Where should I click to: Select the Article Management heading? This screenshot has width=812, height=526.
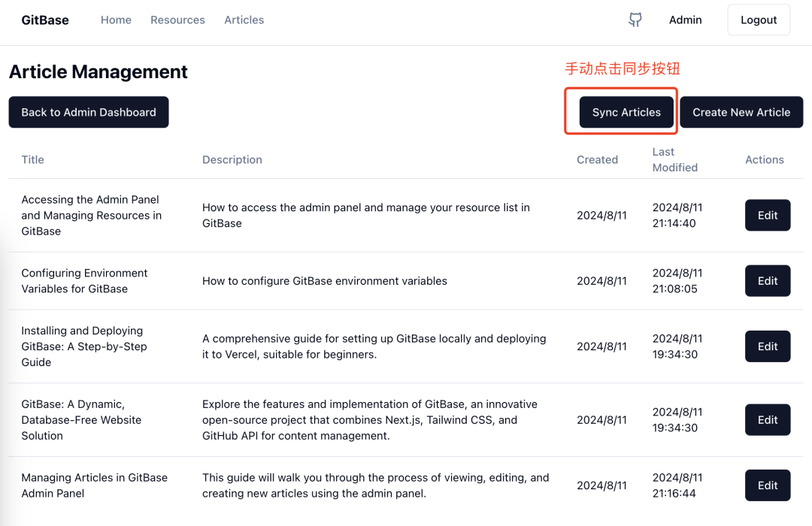click(98, 72)
